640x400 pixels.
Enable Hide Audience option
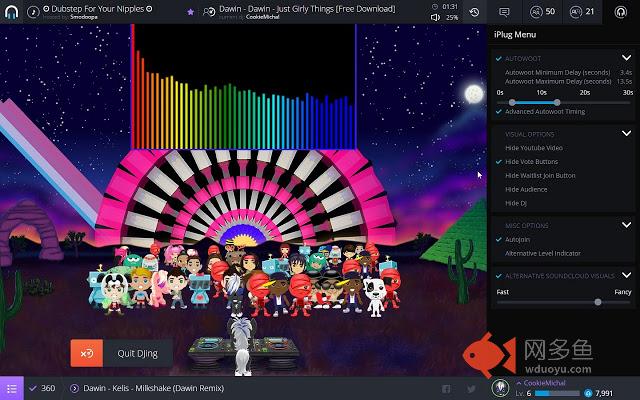tap(526, 189)
